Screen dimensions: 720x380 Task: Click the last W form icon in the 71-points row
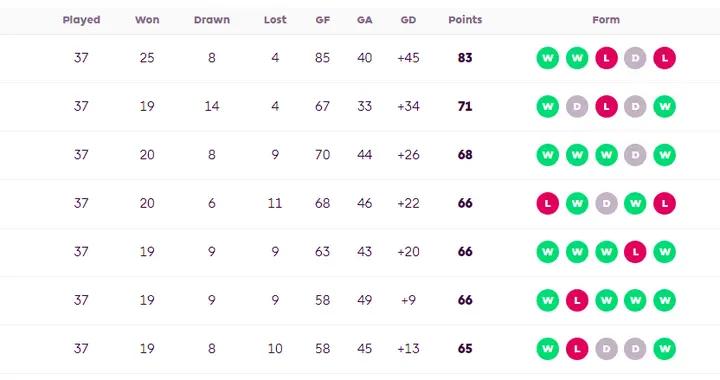coord(664,106)
